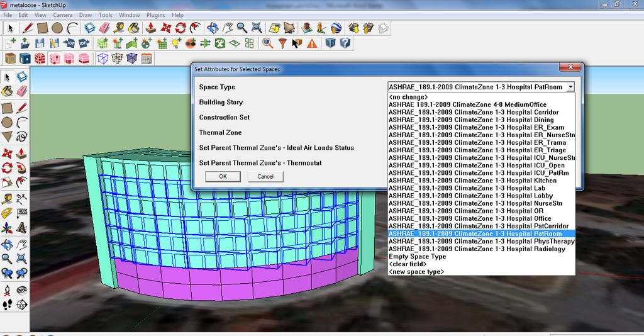Open the OpenStudio help question-mark icon

(x=345, y=43)
